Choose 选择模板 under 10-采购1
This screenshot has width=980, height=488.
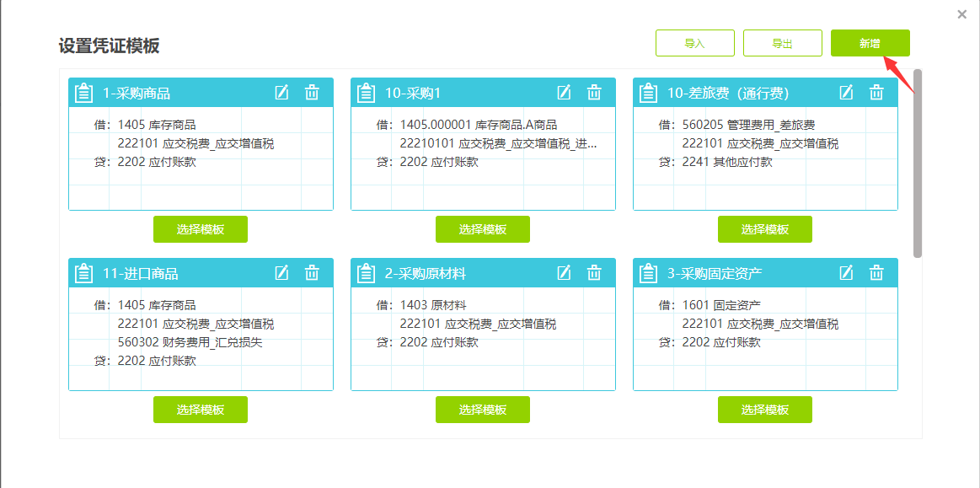(x=483, y=229)
